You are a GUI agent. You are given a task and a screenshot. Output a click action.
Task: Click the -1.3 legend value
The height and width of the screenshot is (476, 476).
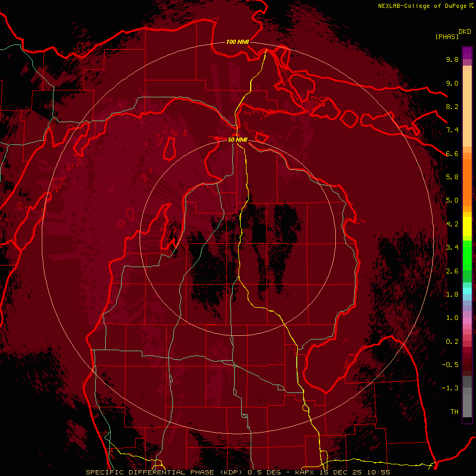coord(450,388)
